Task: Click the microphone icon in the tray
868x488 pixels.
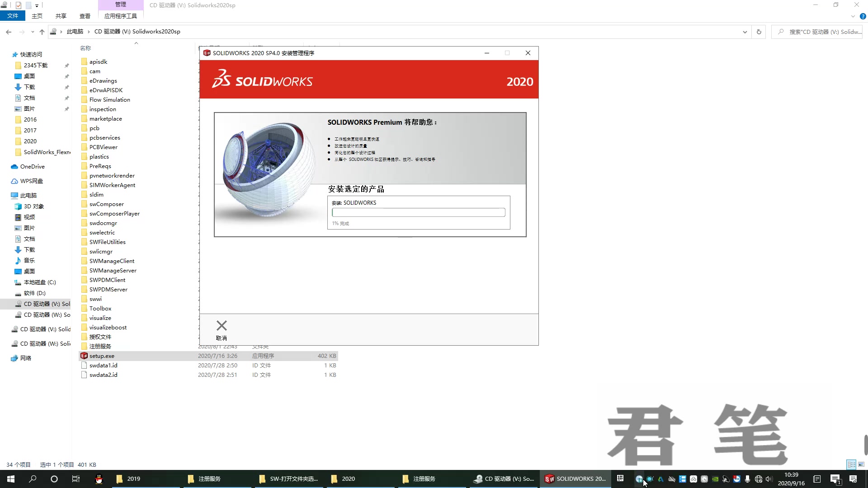Action: [x=747, y=479]
